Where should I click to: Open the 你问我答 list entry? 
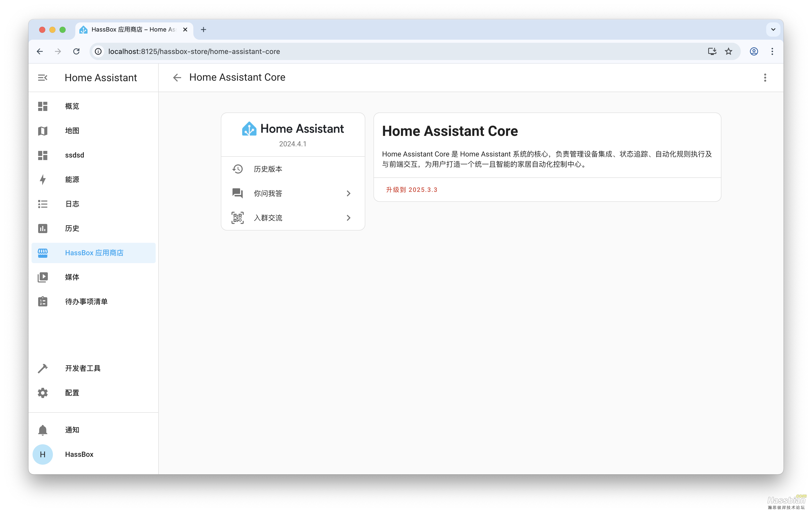pos(293,193)
